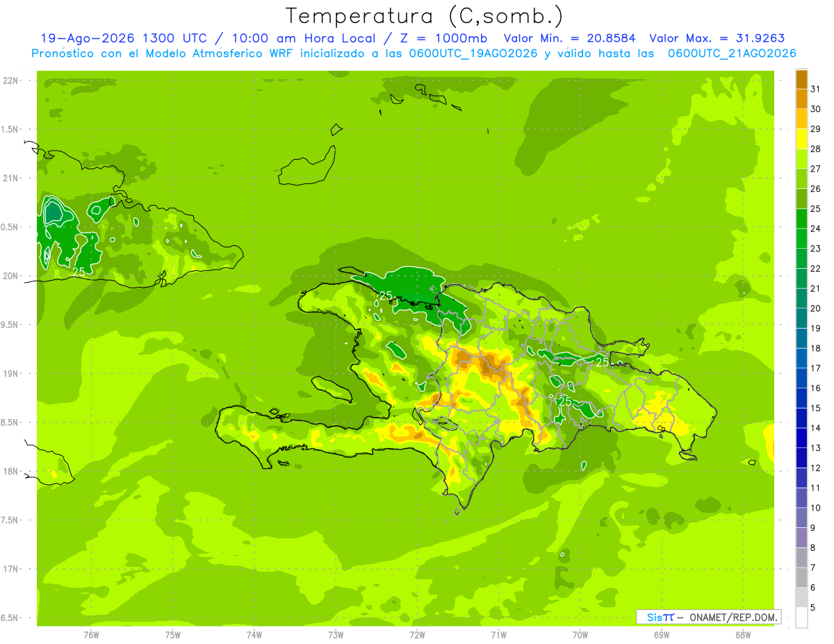Pick the white swatch below 5

click(801, 617)
